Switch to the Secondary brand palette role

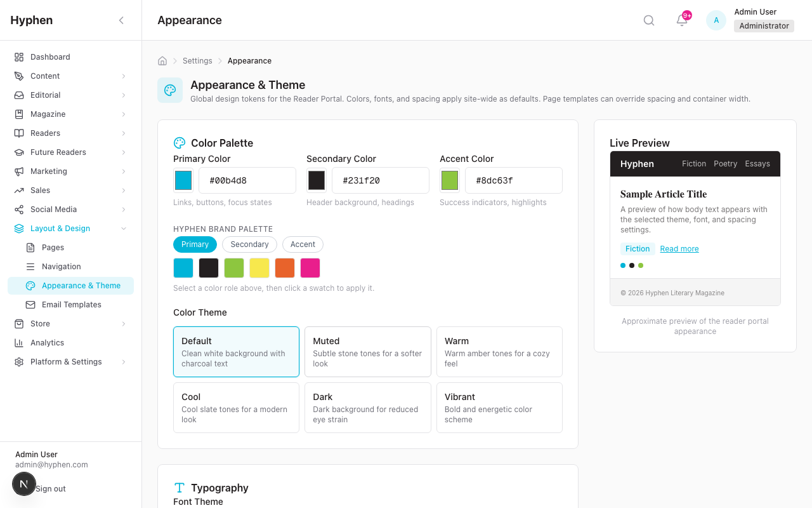[x=249, y=244]
